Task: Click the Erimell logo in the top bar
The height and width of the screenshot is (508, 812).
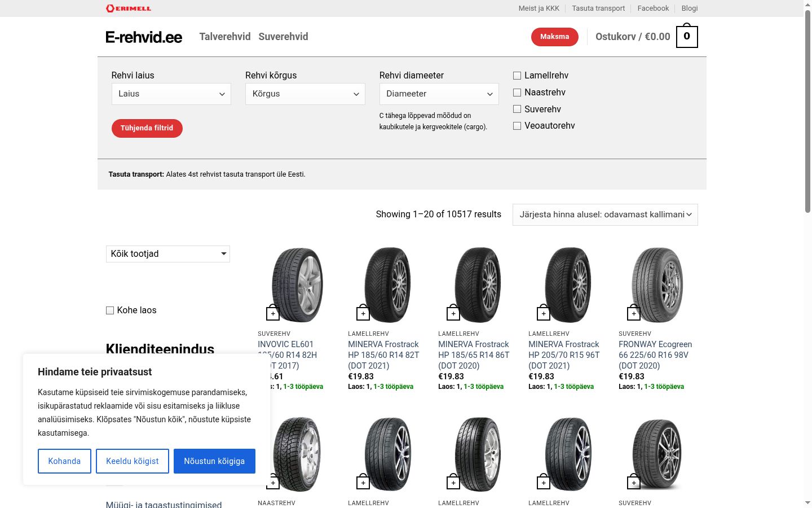Action: (129, 8)
